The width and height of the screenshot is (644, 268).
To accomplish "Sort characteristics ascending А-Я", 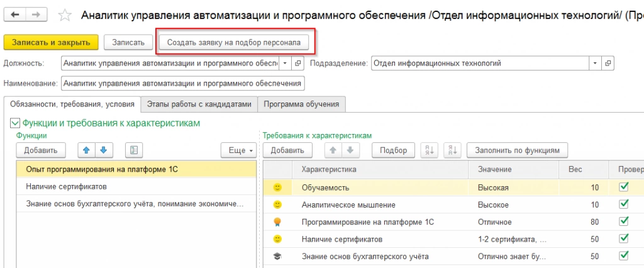I will [429, 150].
